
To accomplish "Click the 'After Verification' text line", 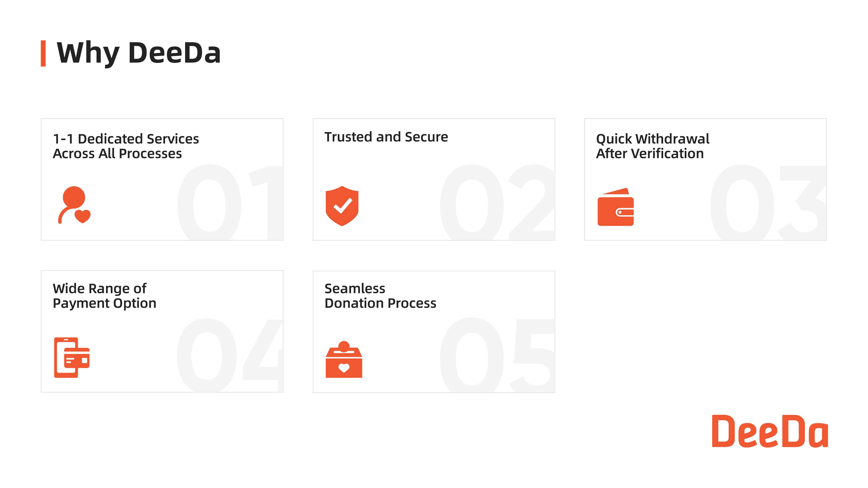I will (650, 154).
